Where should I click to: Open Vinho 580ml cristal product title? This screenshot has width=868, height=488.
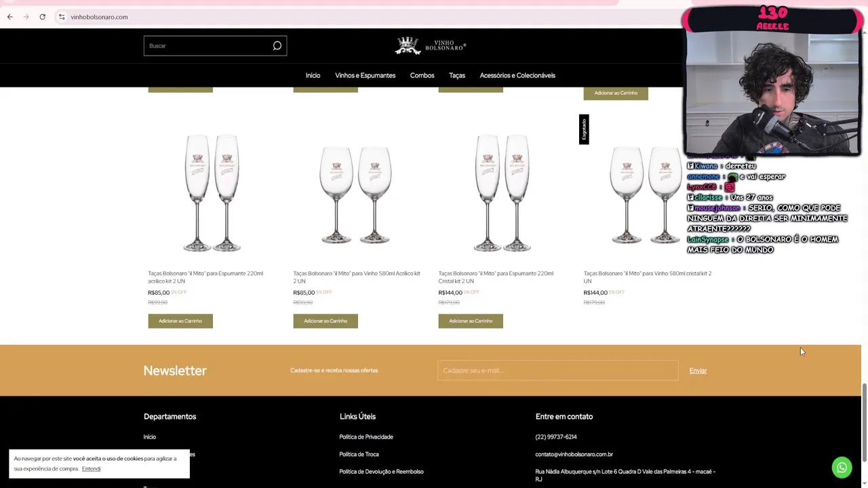(x=648, y=277)
